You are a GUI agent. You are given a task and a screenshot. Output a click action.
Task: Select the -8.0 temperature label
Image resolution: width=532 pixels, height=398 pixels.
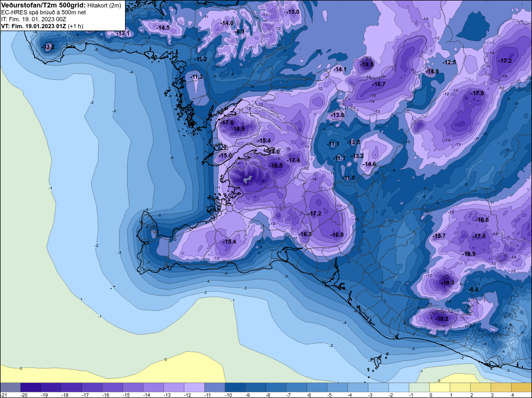point(473,289)
